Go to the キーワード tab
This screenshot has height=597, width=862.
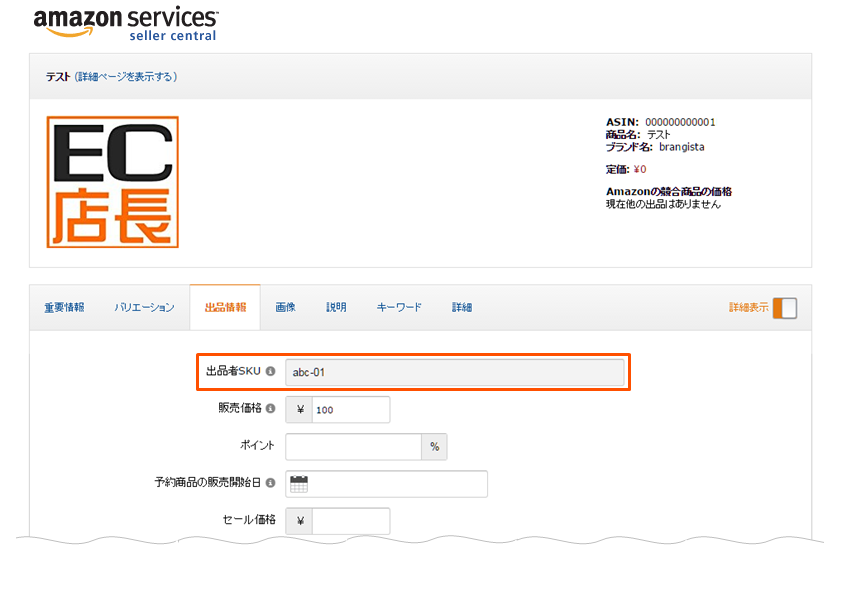(x=399, y=307)
